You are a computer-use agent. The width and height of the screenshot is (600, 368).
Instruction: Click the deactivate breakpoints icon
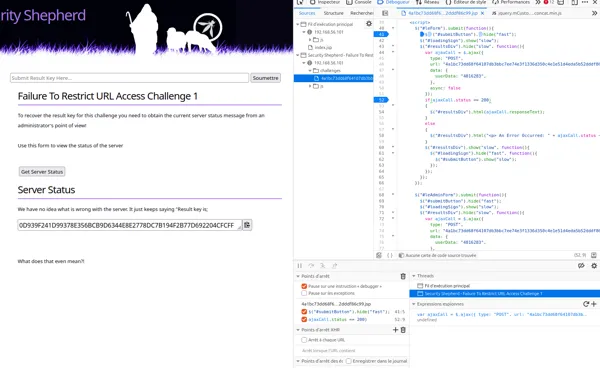click(581, 265)
